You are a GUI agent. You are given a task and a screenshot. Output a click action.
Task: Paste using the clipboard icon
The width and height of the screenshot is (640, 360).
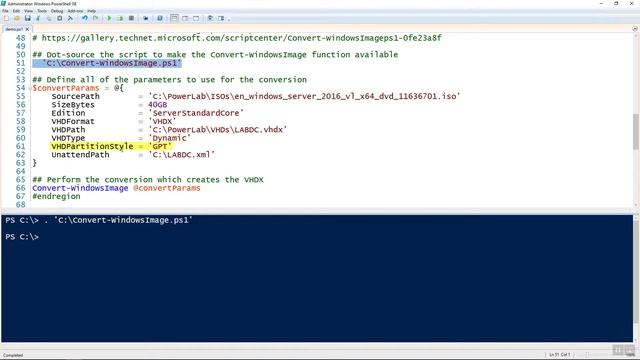(60, 18)
